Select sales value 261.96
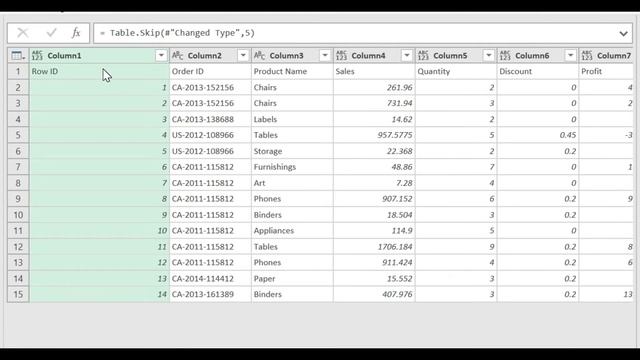640x360 pixels. 374,87
